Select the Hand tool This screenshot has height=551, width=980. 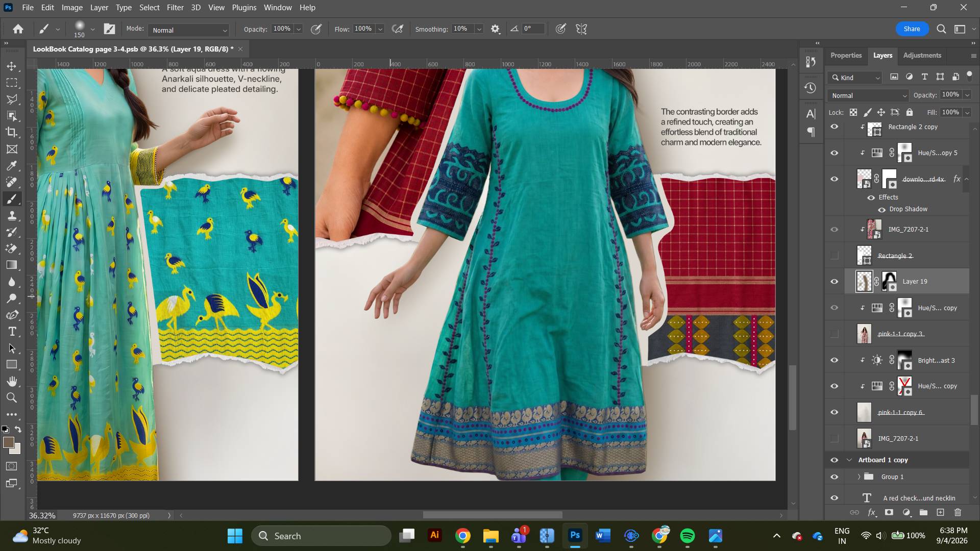tap(11, 382)
